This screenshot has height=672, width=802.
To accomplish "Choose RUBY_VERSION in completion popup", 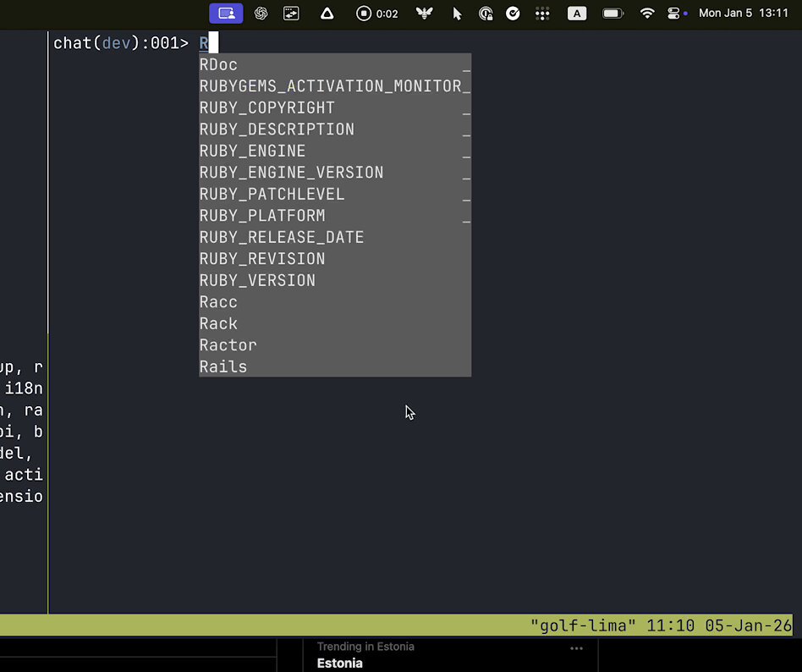I will click(335, 280).
